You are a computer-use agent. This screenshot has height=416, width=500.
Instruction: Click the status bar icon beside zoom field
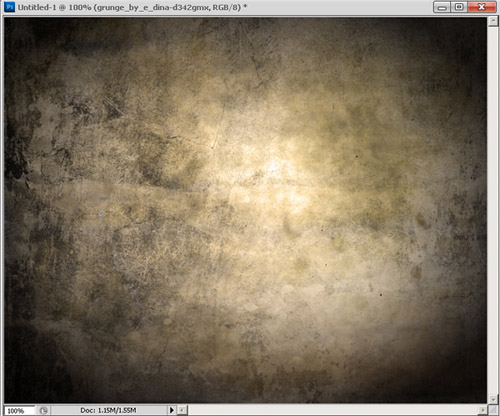43,411
